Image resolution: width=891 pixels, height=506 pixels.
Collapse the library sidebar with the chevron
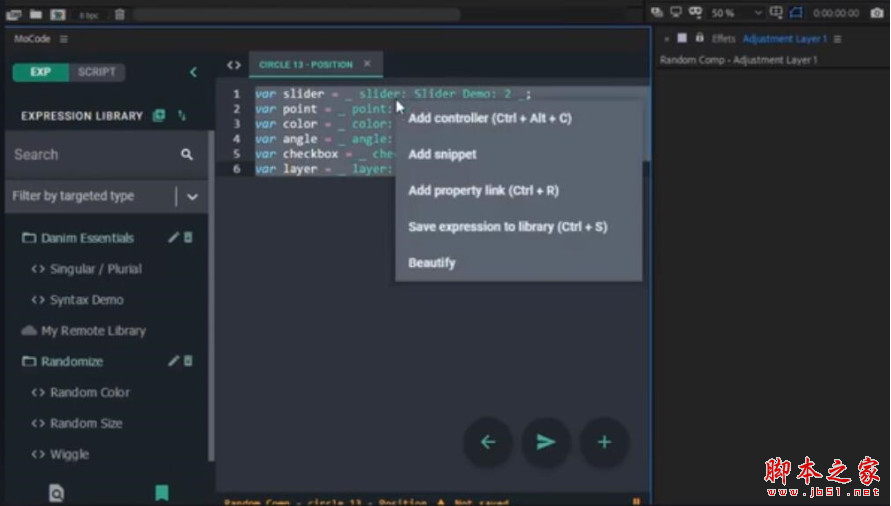point(194,72)
